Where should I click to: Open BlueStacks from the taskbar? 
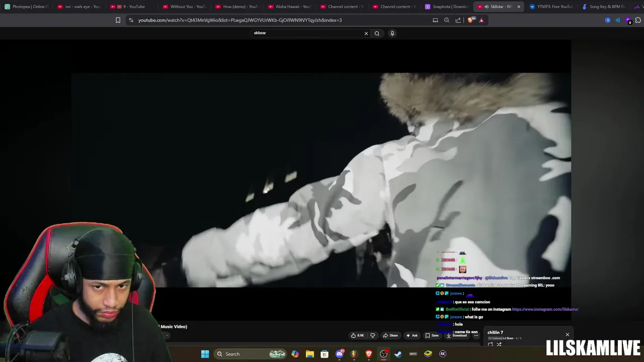click(x=428, y=354)
